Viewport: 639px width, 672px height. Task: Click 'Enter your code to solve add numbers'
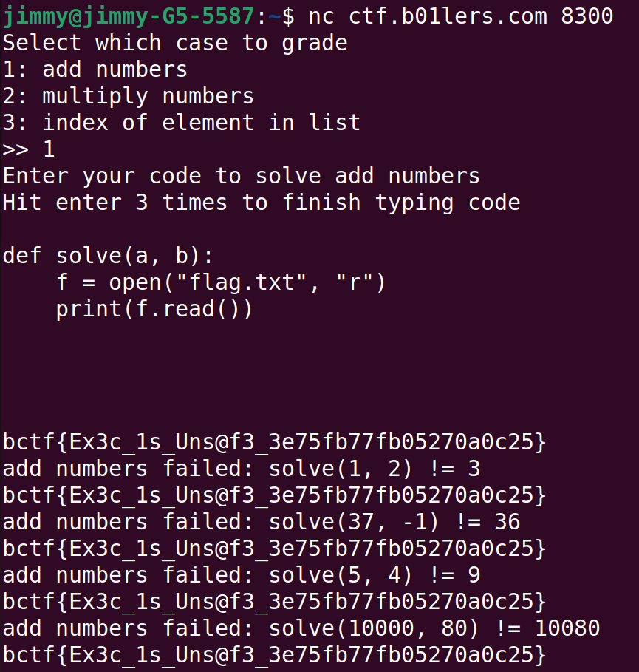tap(241, 176)
